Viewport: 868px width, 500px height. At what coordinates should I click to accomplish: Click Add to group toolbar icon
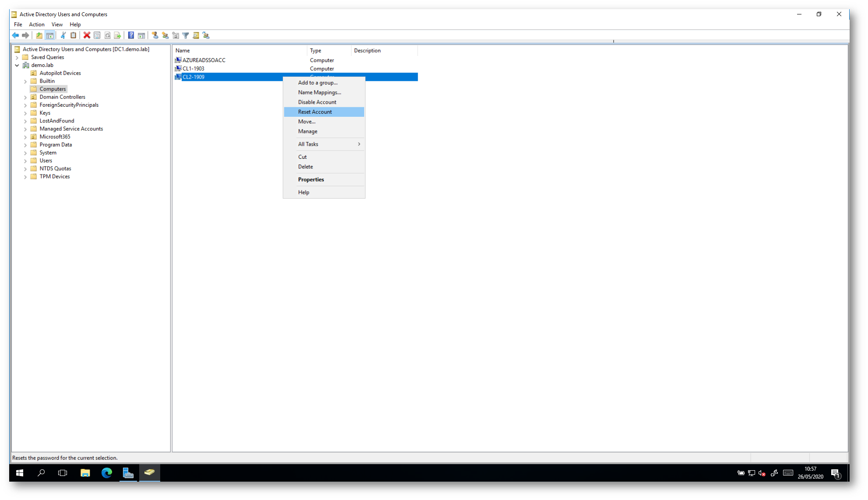click(x=206, y=35)
